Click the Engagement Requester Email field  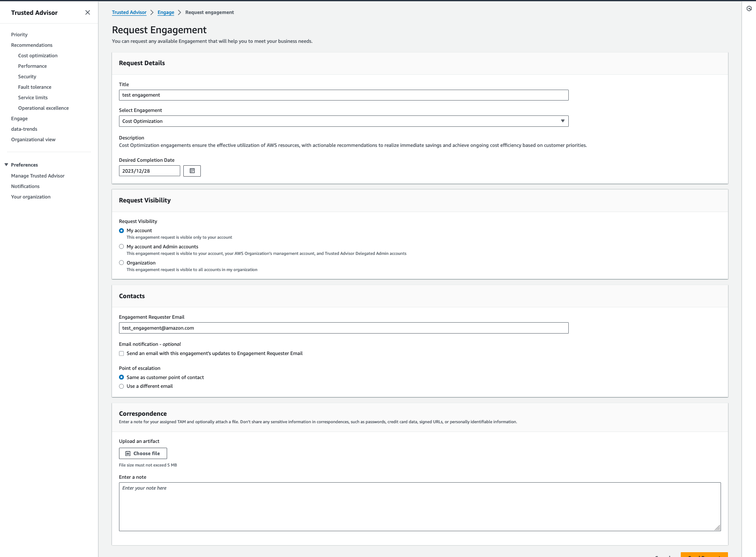pos(343,328)
